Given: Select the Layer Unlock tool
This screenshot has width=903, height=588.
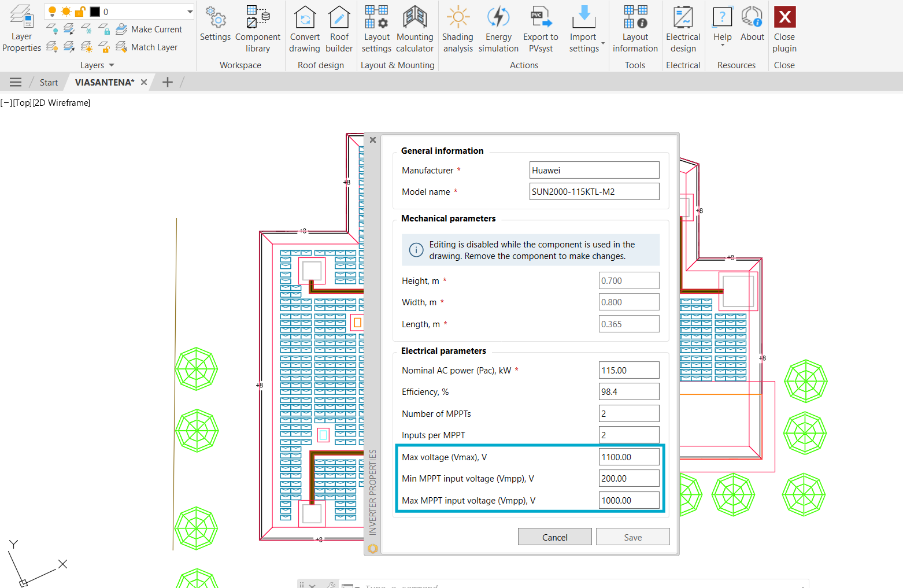Looking at the screenshot, I should pyautogui.click(x=104, y=47).
